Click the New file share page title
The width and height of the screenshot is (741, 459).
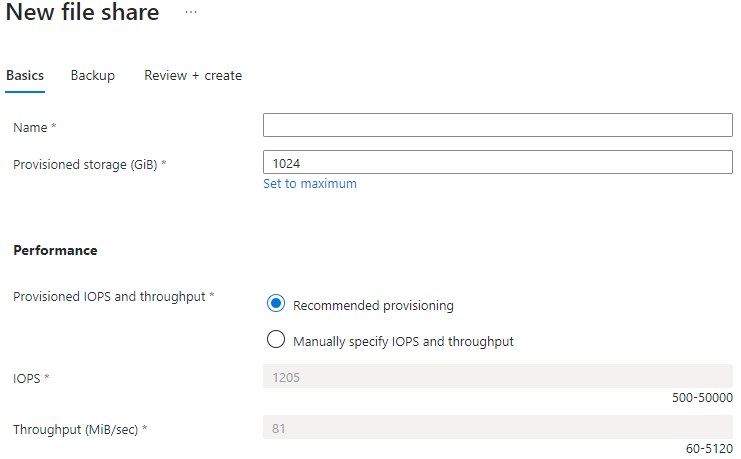tap(83, 13)
